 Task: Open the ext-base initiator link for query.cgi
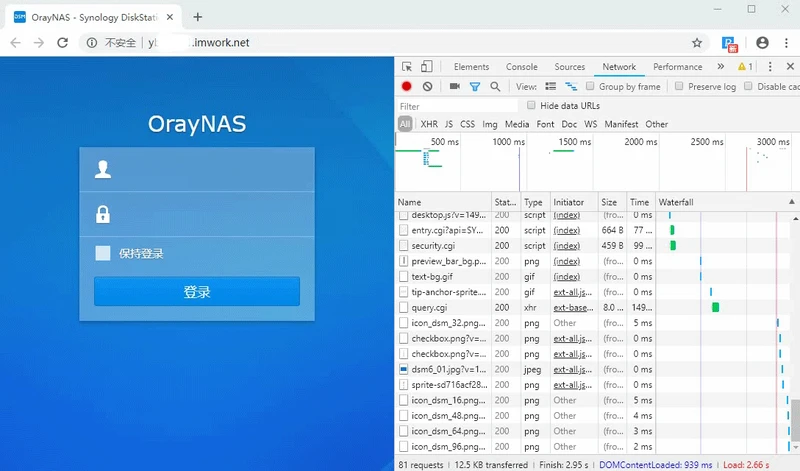coord(573,308)
